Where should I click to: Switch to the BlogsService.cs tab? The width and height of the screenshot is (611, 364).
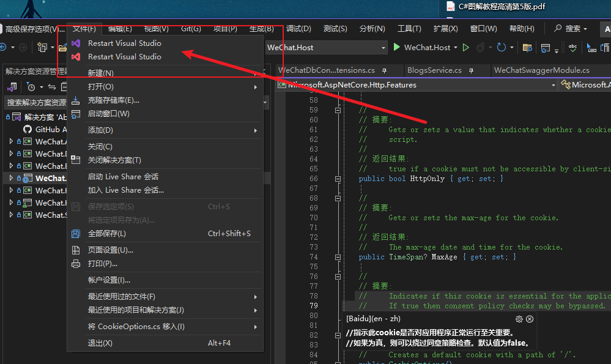434,70
